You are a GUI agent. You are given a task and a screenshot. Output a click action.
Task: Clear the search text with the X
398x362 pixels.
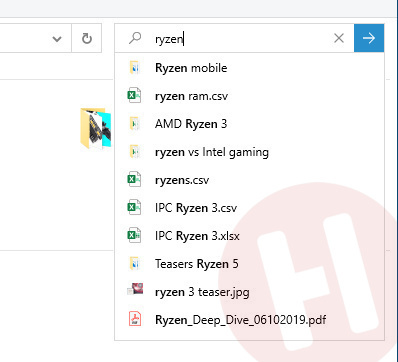[339, 38]
